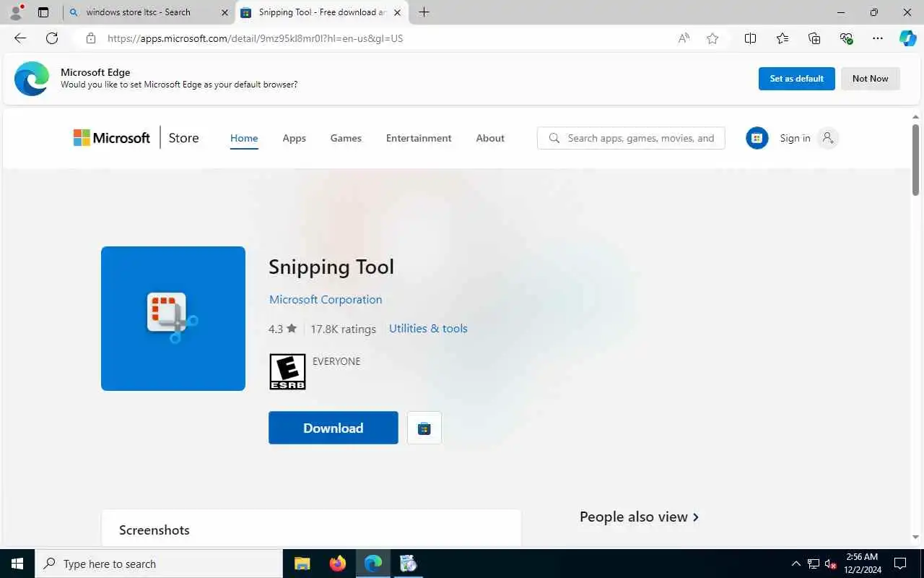Show hidden tray icons chevron
The image size is (924, 578).
click(x=796, y=564)
